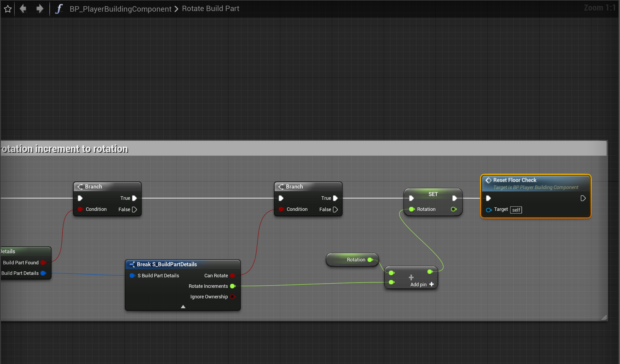Image resolution: width=620 pixels, height=364 pixels.
Task: Select Rotate Build Part breadcrumb
Action: pos(210,9)
